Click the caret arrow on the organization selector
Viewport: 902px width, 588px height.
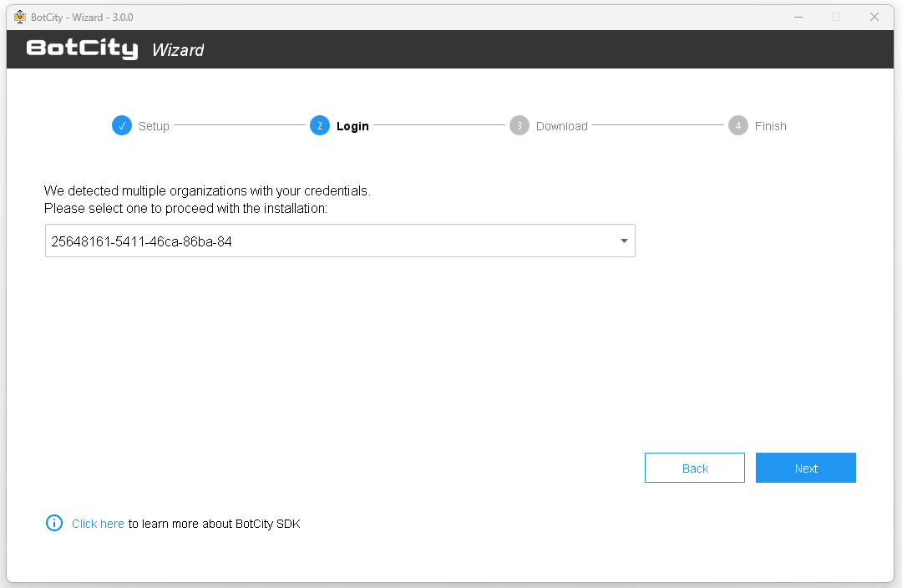point(623,240)
